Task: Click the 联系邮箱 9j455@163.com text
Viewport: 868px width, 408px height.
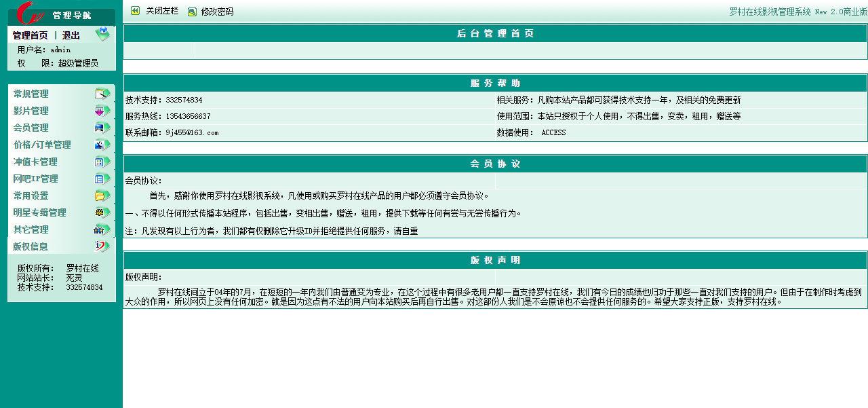Action: (x=172, y=132)
